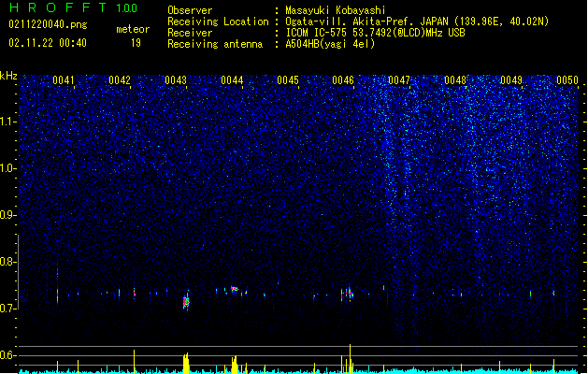Select the antenna value A504HB(yagi 4el)
The width and height of the screenshot is (588, 374).
[x=330, y=44]
